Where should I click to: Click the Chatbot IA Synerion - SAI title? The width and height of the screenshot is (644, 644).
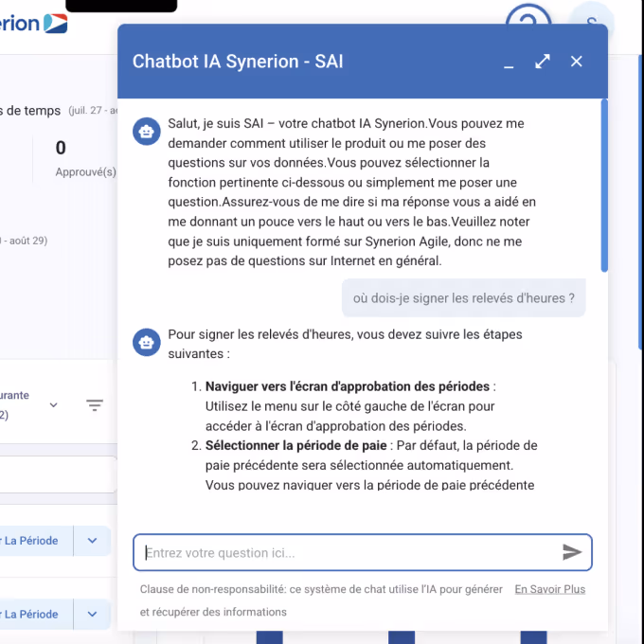pos(238,62)
